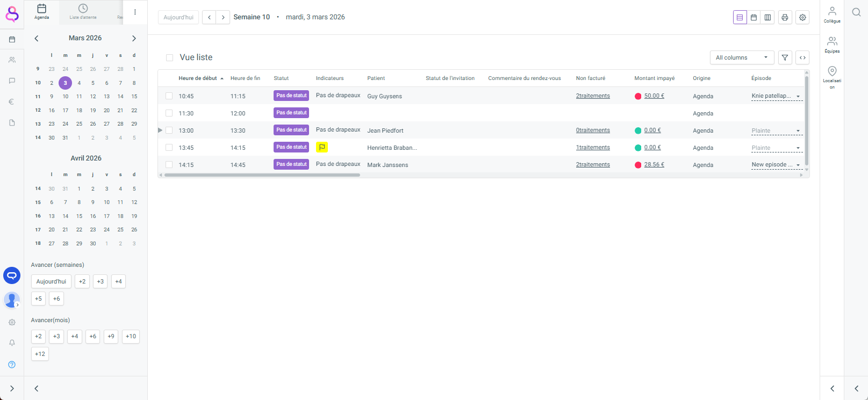Select all rows via Vue liste checkbox
This screenshot has width=868, height=400.
tap(170, 57)
